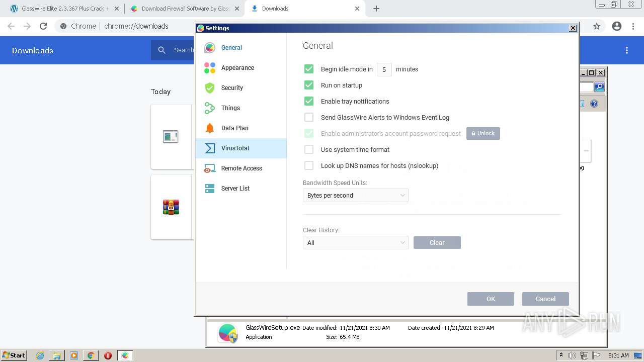Click the Windows Start button
Screen dimensions: 644x362
14,355
